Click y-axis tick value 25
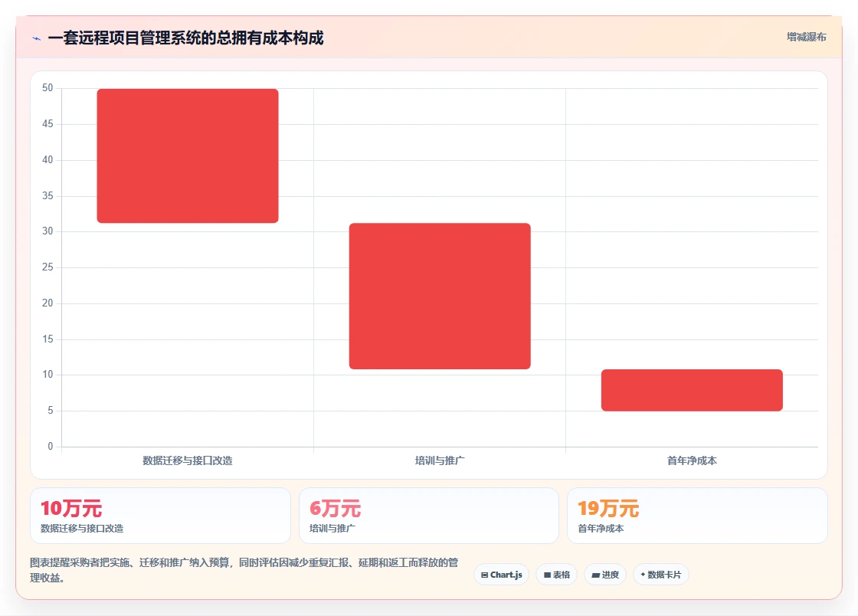 point(47,267)
